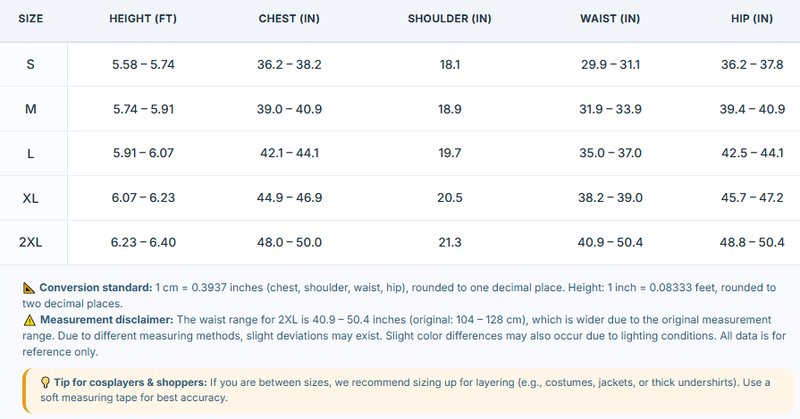Select the SIZE column header
Image resolution: width=800 pixels, height=419 pixels.
pos(31,19)
